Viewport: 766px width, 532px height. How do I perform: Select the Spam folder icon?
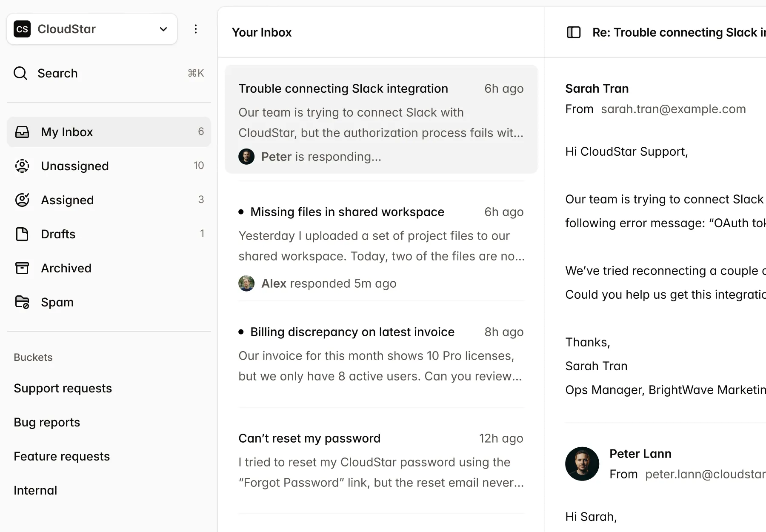[x=22, y=302]
